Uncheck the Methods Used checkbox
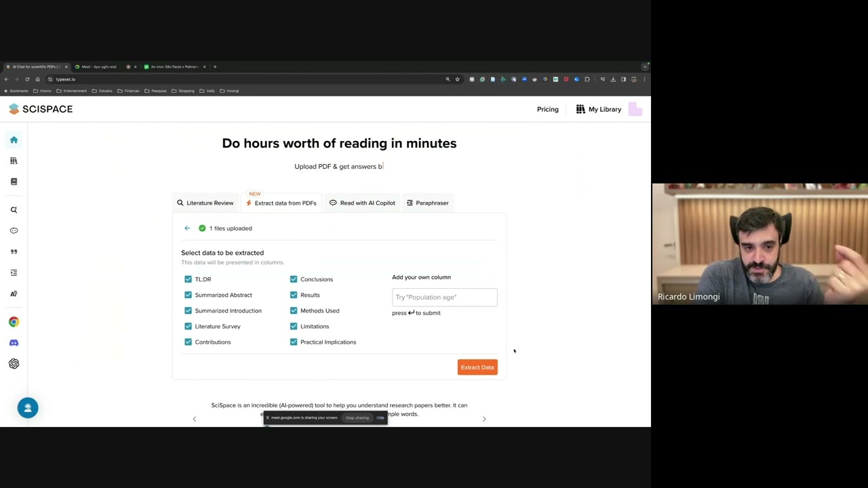This screenshot has height=488, width=868. (x=294, y=310)
